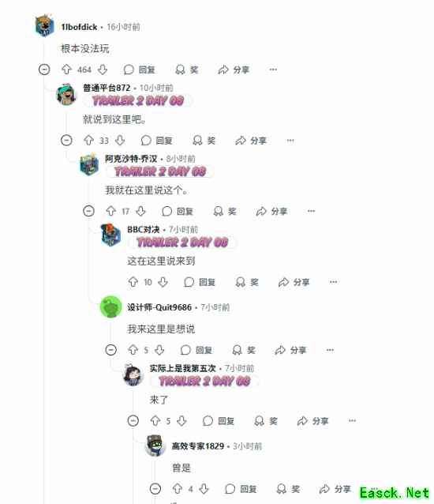This screenshot has width=434, height=504.
Task: Click the 设计师-Quit9686 green avatar
Action: 111,307
